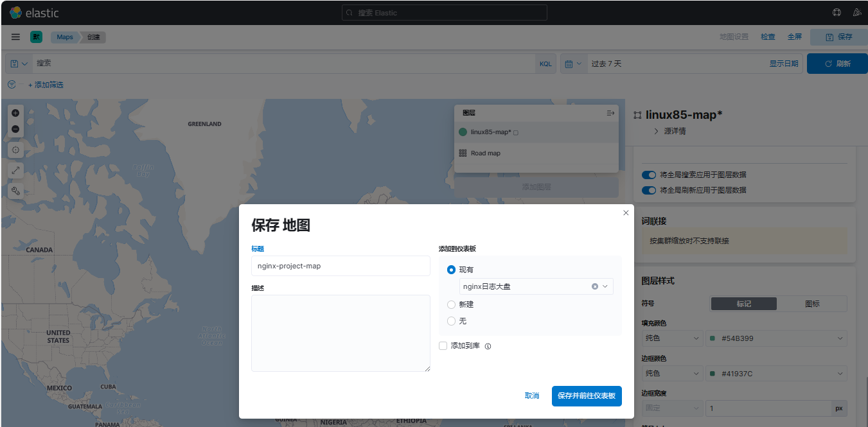
Task: Click 保存并前往仪表板 button
Action: click(x=586, y=396)
